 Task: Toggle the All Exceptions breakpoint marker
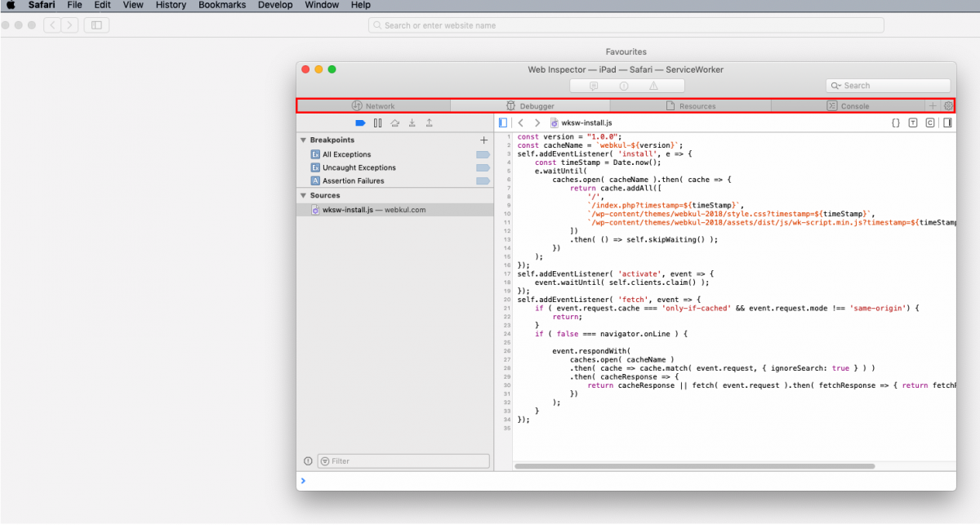(483, 154)
